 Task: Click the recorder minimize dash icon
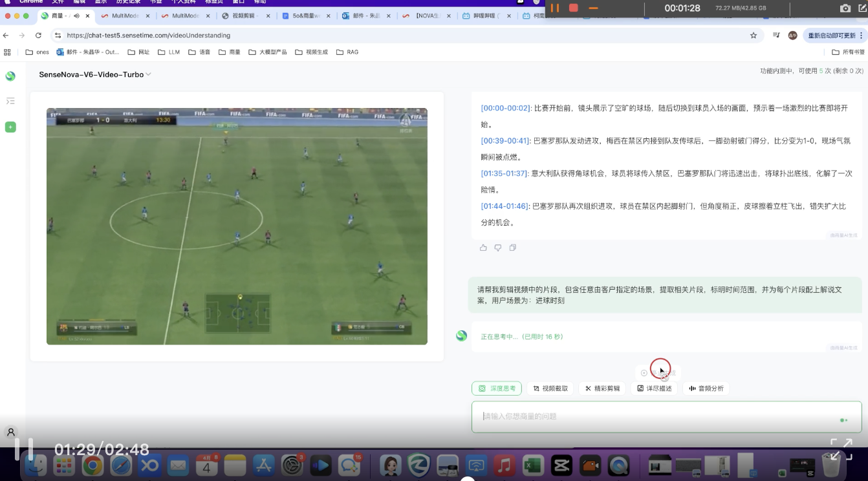click(593, 8)
